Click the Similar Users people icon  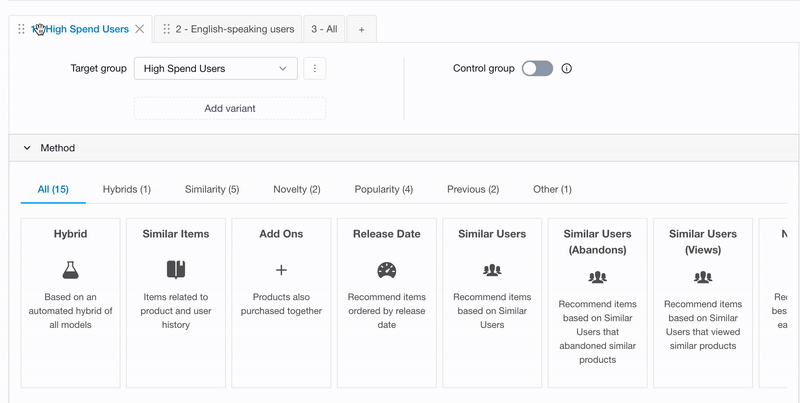(x=492, y=270)
